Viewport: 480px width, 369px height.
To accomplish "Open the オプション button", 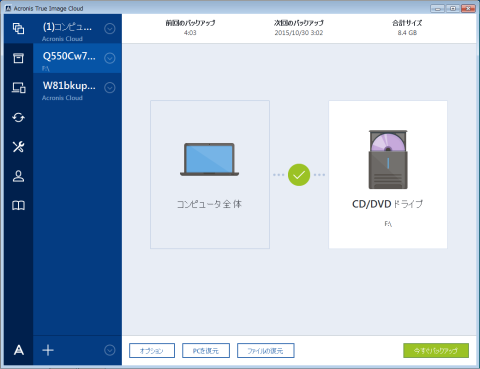I will 152,351.
